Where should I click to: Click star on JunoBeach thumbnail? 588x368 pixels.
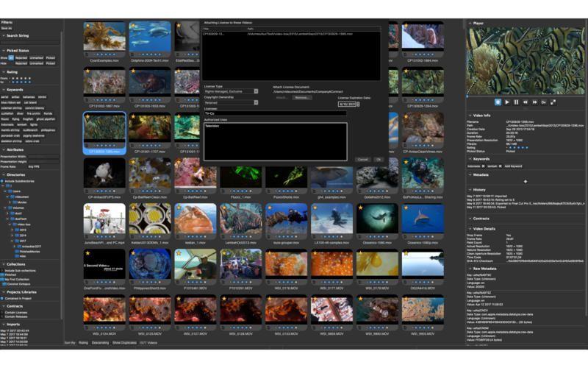coord(87,208)
